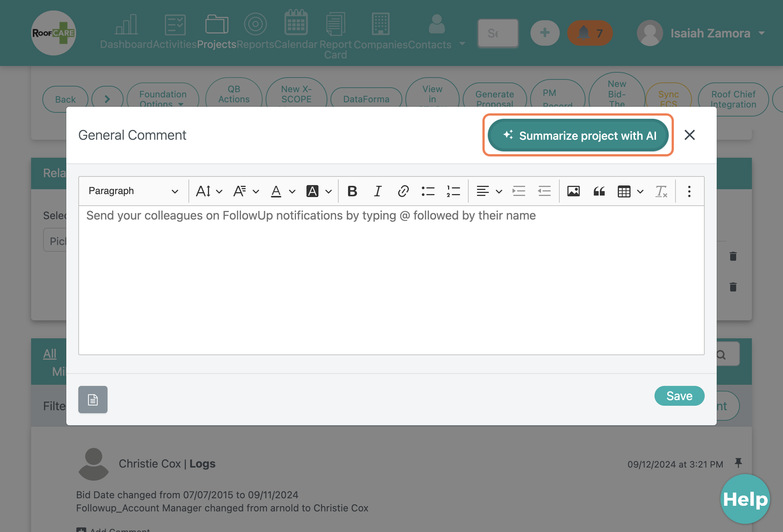The width and height of the screenshot is (783, 532).
Task: Decrease indent in the editor toolbar
Action: pos(544,191)
